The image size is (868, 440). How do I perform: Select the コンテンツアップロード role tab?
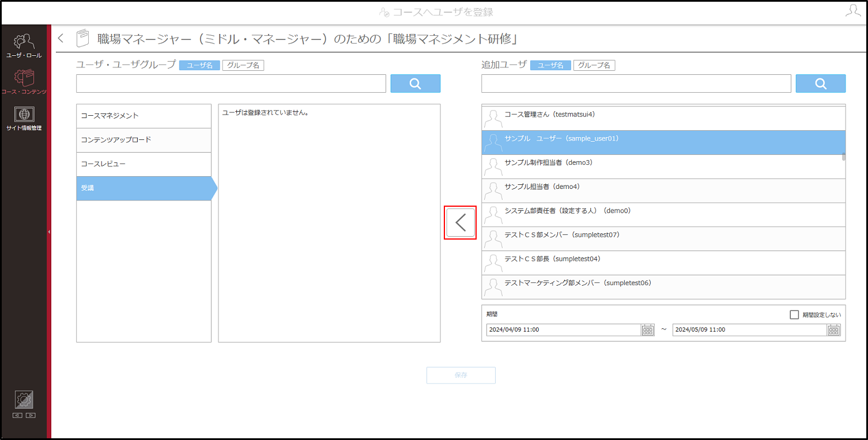coord(144,140)
